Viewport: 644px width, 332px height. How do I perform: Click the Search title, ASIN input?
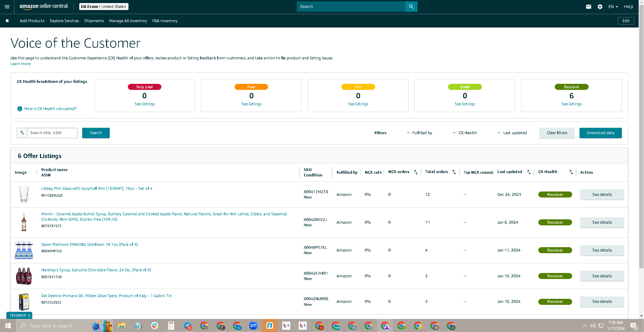52,133
